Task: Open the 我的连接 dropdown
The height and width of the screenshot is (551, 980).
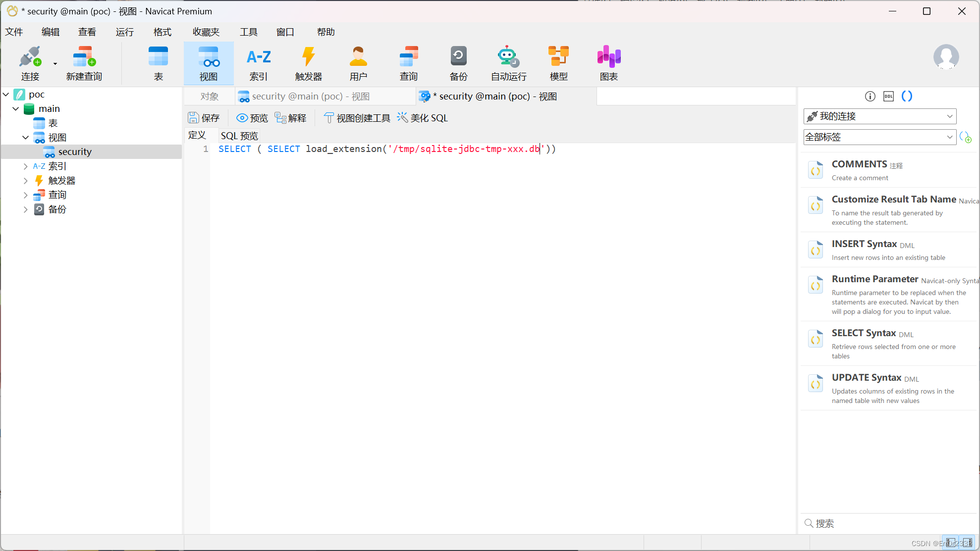Action: pyautogui.click(x=880, y=116)
